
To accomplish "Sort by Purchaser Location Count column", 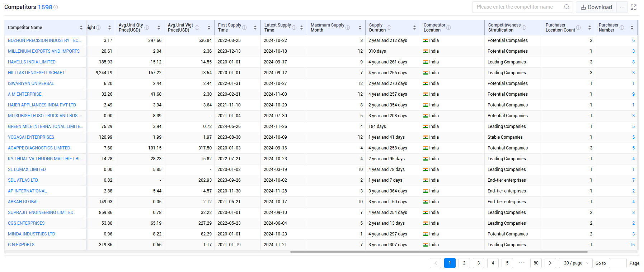I will (x=589, y=28).
